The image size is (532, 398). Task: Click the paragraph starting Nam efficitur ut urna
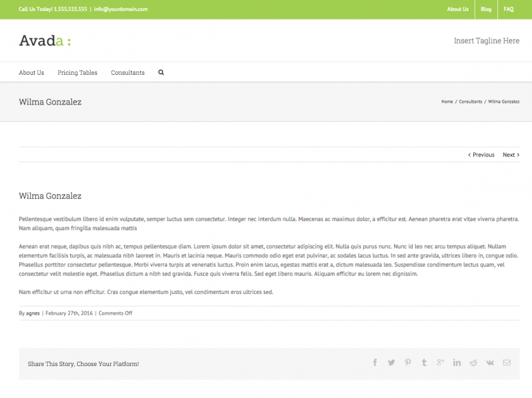(146, 292)
